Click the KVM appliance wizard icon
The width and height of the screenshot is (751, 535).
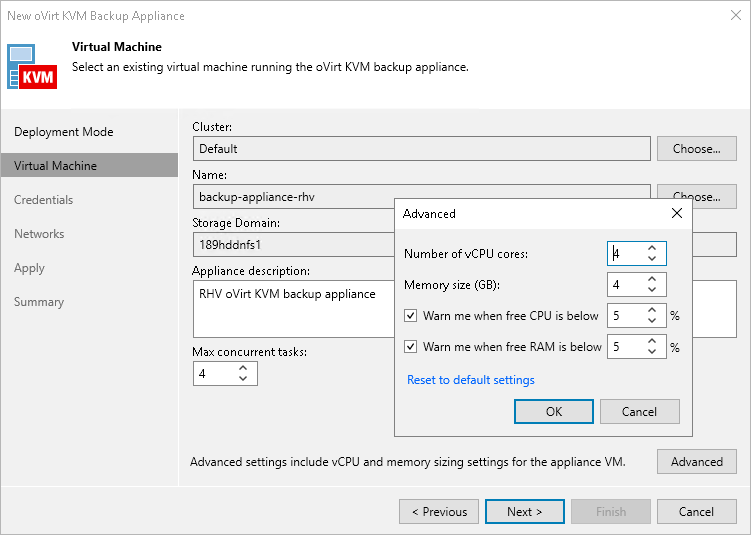click(32, 67)
